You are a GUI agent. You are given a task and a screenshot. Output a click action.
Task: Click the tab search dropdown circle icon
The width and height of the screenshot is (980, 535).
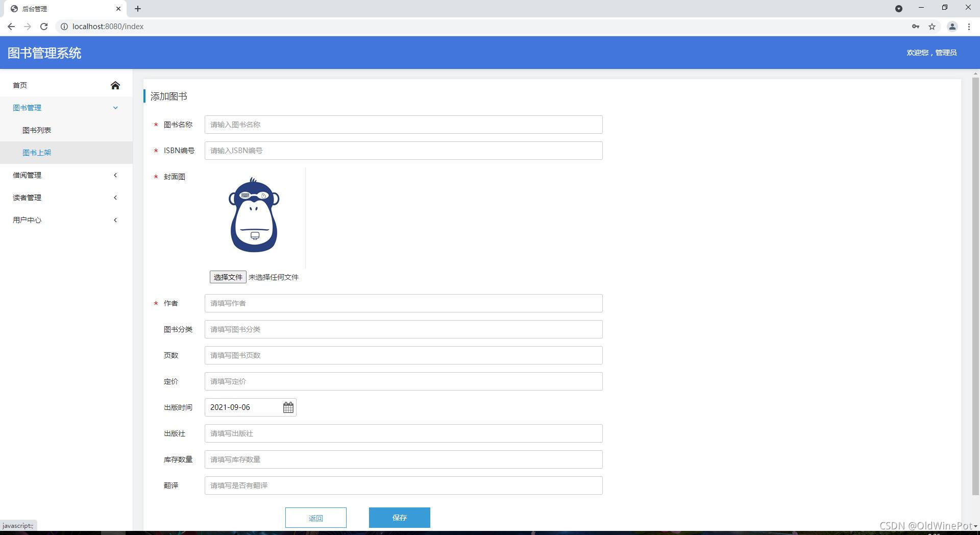pos(899,9)
